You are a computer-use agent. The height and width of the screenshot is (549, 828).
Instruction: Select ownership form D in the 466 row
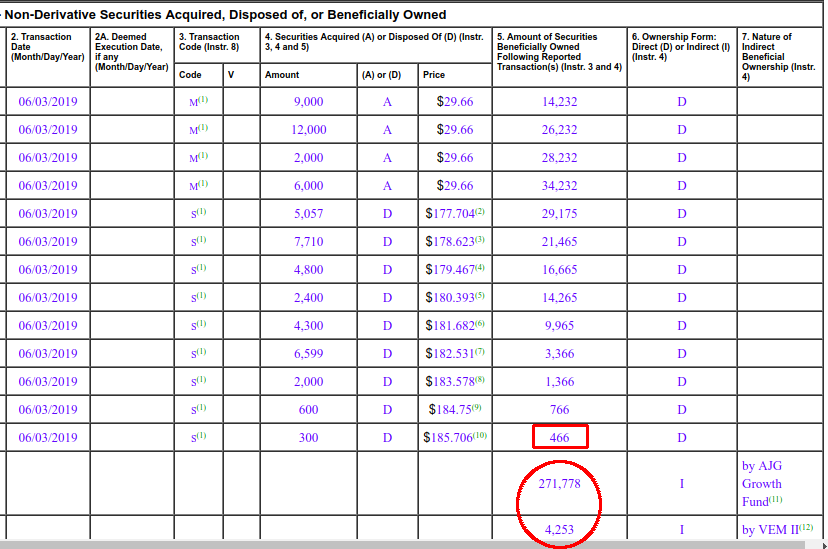[682, 438]
